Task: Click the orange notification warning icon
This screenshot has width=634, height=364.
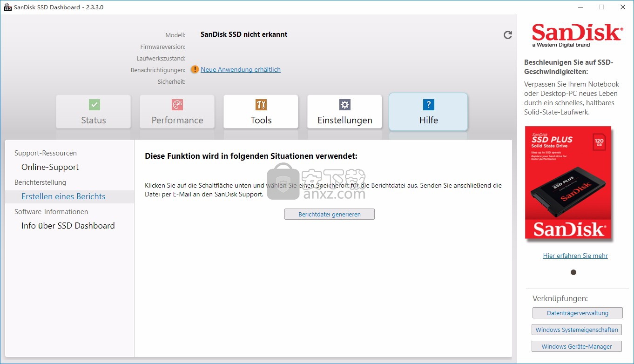Action: 195,70
